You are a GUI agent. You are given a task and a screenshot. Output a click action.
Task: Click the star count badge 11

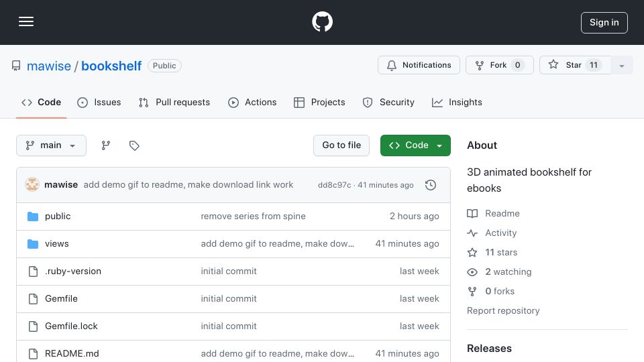(594, 65)
